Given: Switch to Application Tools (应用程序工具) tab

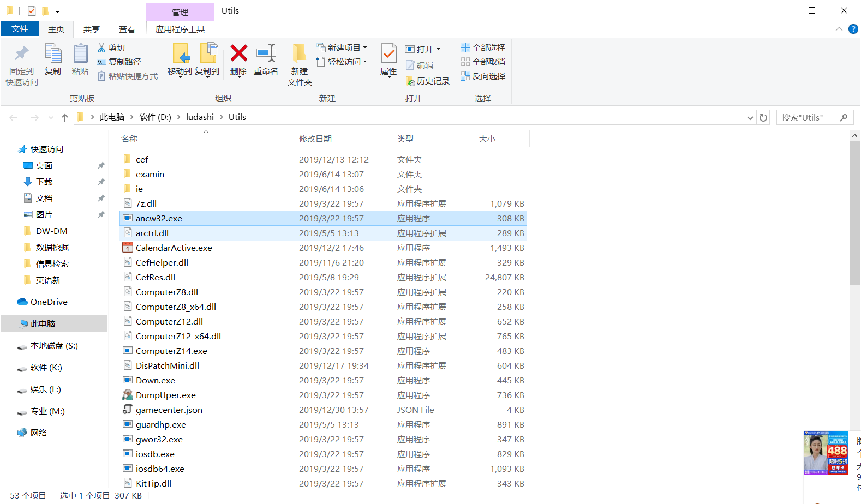Looking at the screenshot, I should click(180, 29).
